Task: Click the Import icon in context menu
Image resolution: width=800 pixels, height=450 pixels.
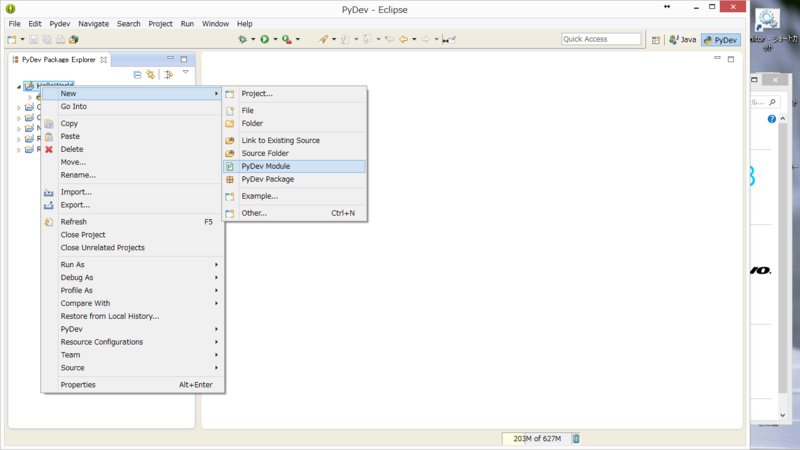Action: pos(49,192)
